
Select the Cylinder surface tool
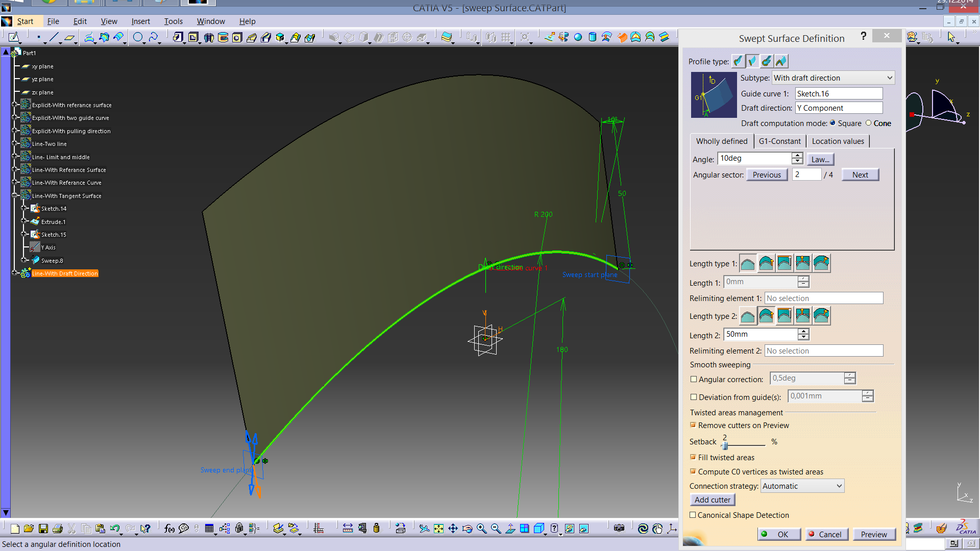point(592,37)
